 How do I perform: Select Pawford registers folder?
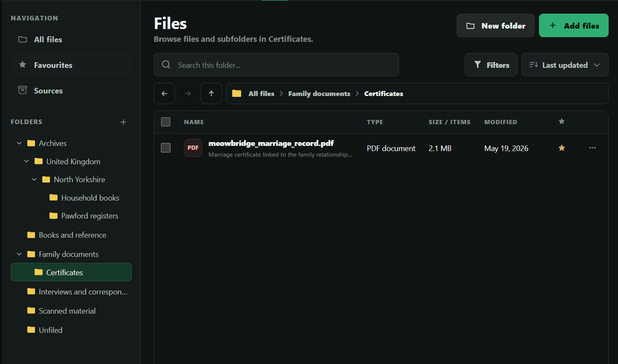point(90,215)
